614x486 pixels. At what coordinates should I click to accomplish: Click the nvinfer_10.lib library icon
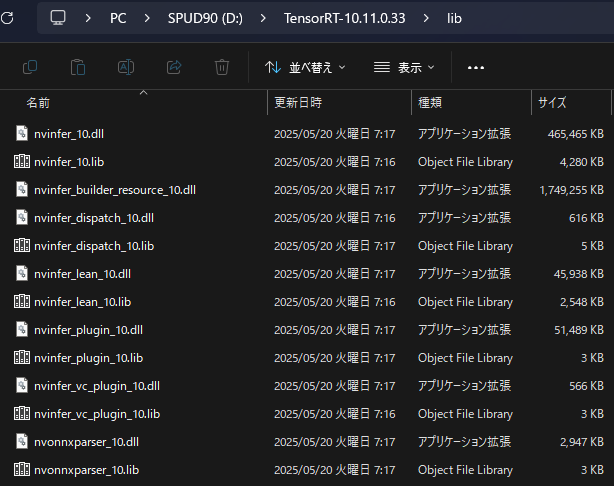(22, 161)
